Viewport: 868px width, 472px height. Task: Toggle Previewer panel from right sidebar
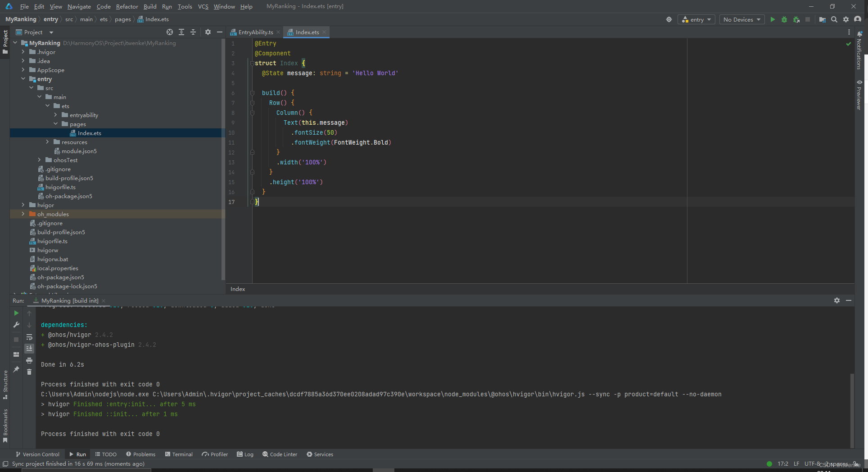pyautogui.click(x=859, y=95)
